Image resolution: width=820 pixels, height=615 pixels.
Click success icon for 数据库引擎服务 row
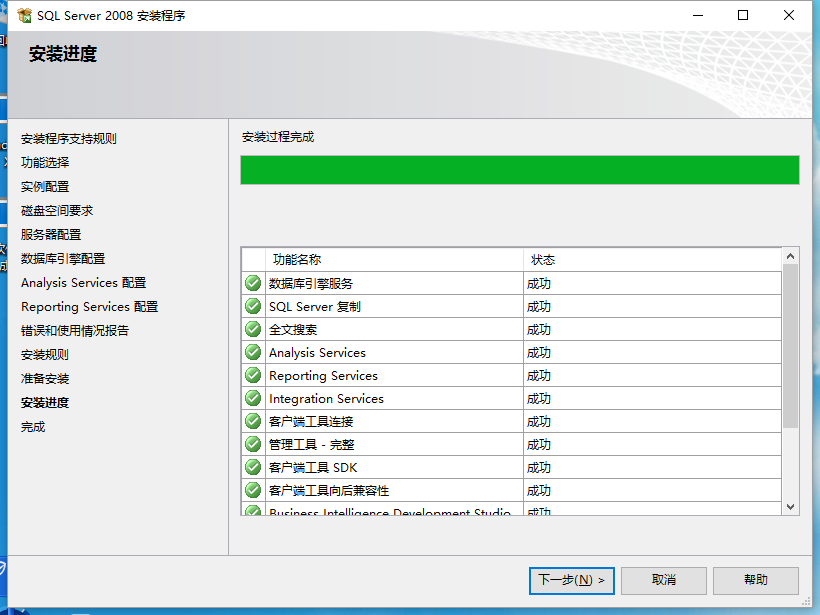[x=253, y=283]
